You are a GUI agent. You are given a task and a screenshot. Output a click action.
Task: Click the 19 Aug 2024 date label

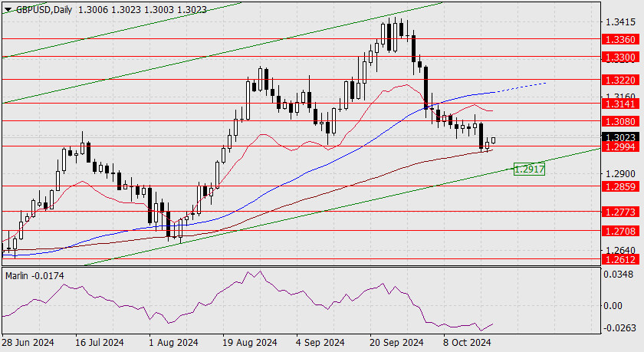250,343
